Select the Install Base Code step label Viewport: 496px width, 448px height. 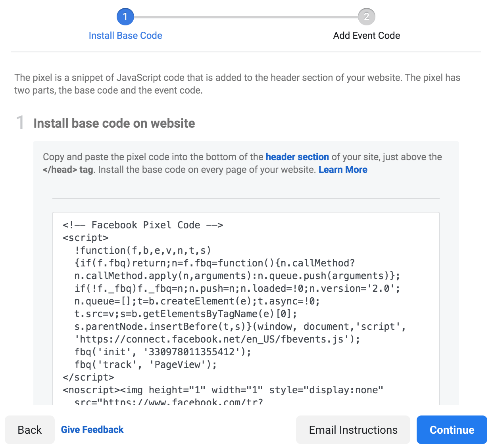pyautogui.click(x=125, y=35)
